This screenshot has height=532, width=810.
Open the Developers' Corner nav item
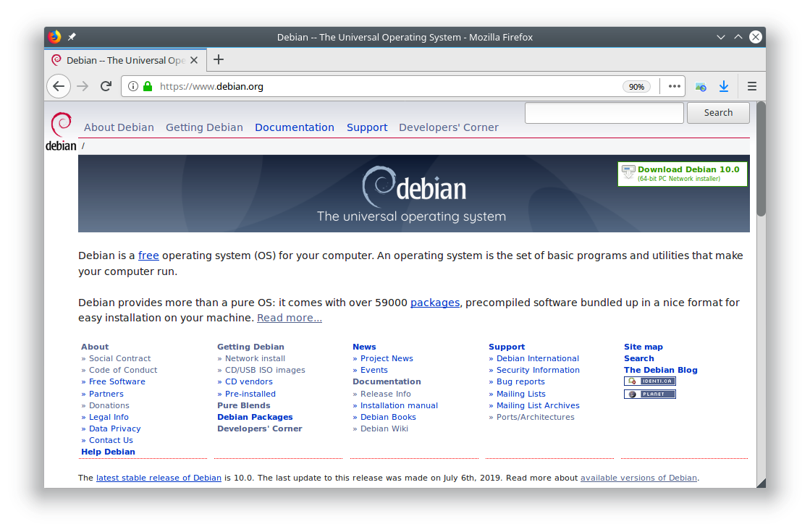448,127
